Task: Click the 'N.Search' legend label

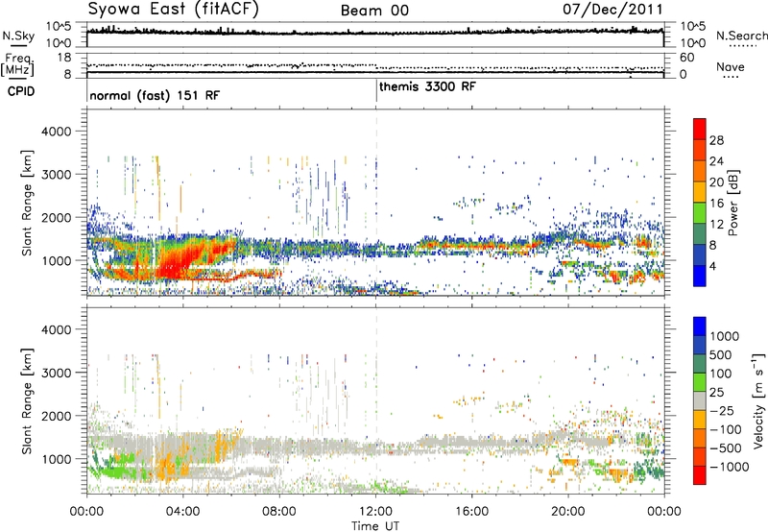Action: (741, 36)
